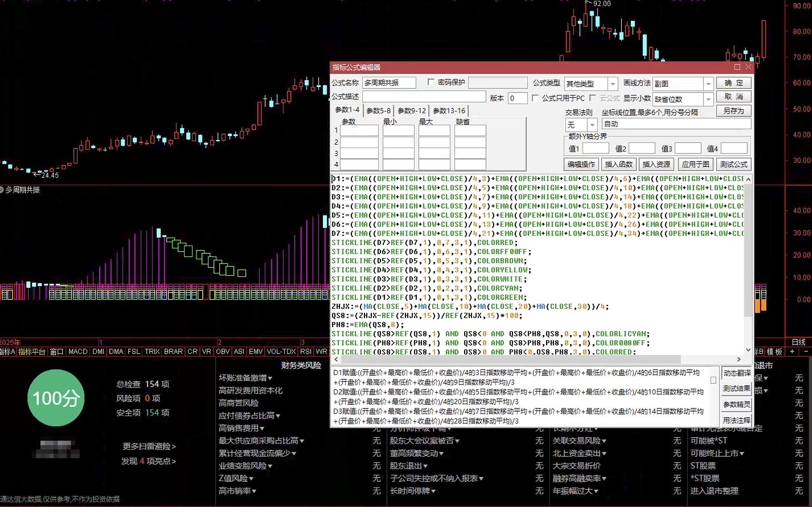Image resolution: width=812 pixels, height=507 pixels.
Task: Toggle the 云公式 checkbox
Action: [593, 98]
